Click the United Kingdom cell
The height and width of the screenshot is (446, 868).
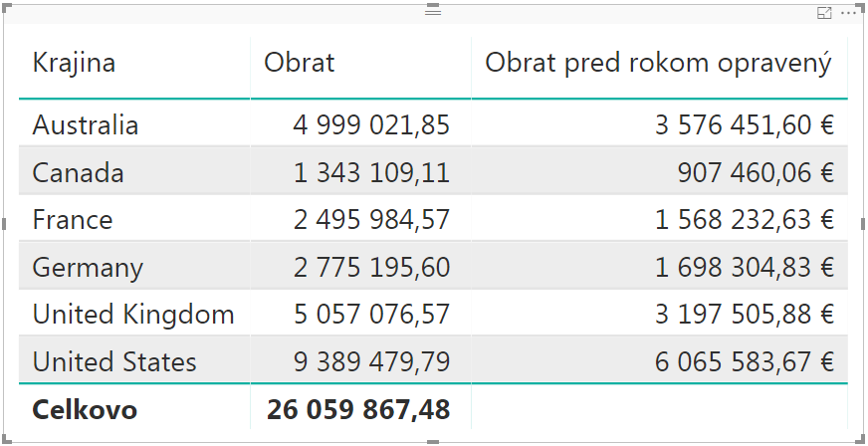pyautogui.click(x=133, y=315)
